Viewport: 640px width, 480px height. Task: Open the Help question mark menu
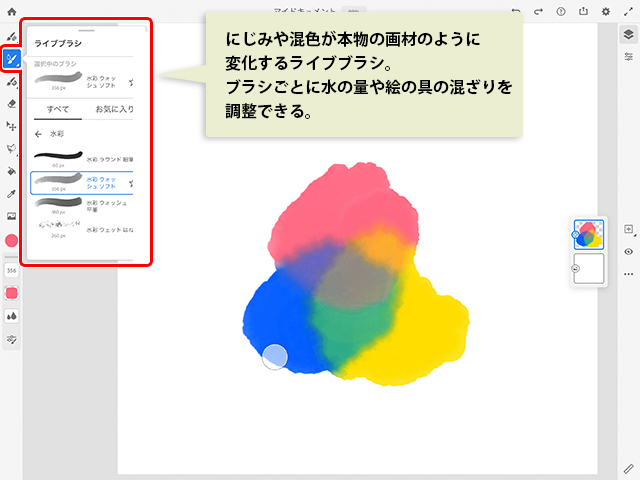(x=561, y=11)
